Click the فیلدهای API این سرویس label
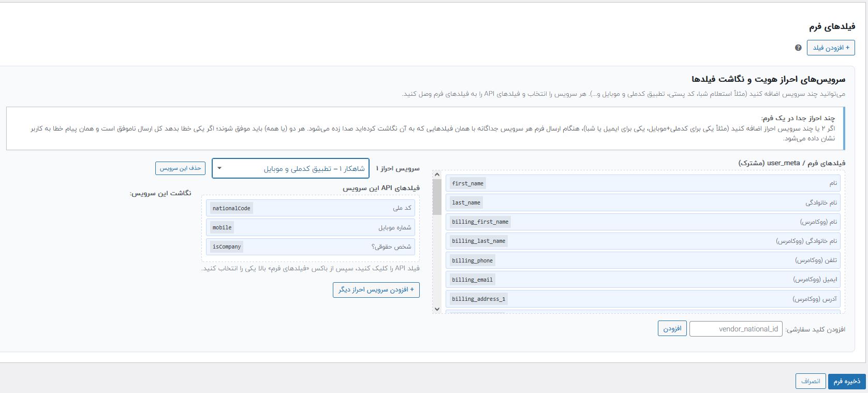 [x=381, y=188]
